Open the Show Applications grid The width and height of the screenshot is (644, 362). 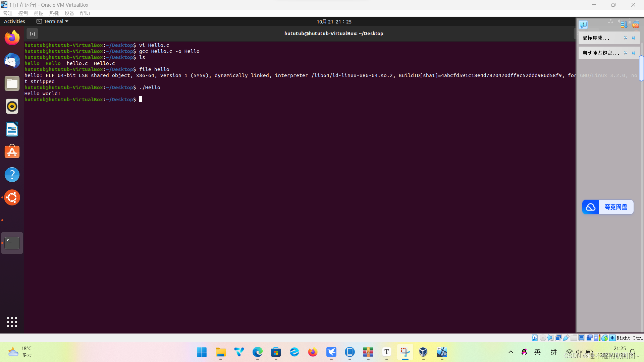click(12, 322)
